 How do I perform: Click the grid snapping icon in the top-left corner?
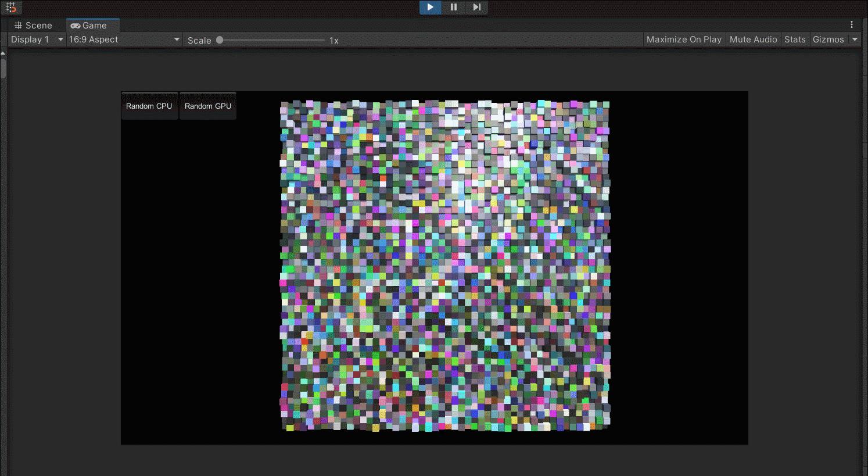pos(10,7)
